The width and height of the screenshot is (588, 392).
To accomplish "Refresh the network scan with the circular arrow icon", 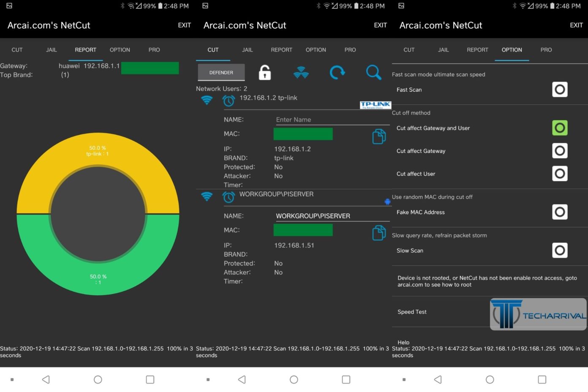I will tap(337, 72).
